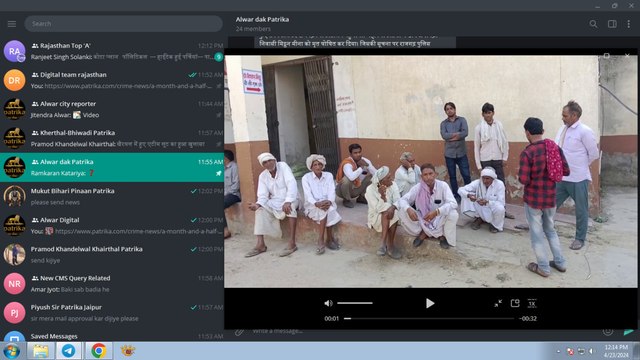Close the video player overlay
The height and width of the screenshot is (360, 640).
627,56
